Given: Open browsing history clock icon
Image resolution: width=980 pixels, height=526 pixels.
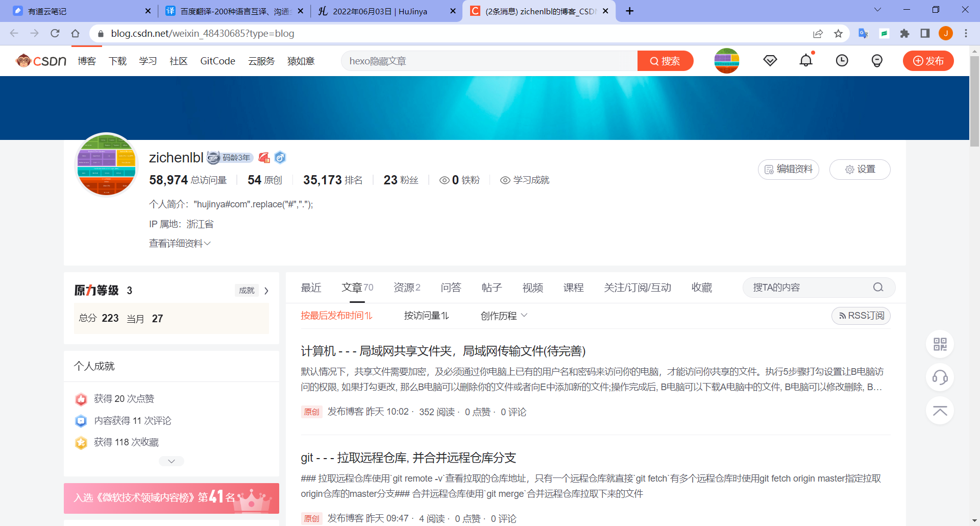Looking at the screenshot, I should (x=842, y=61).
